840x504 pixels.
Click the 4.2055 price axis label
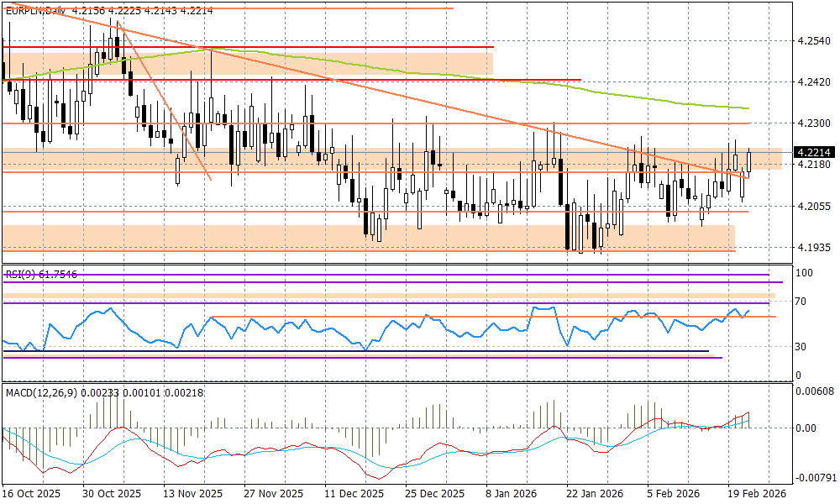(x=813, y=207)
